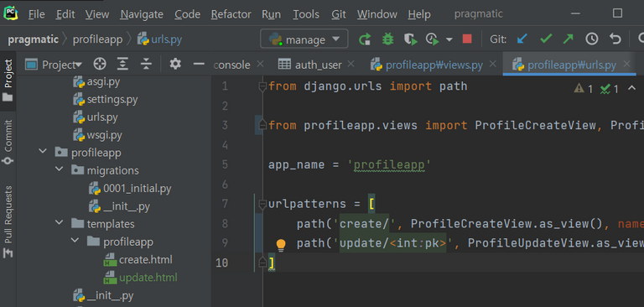Open the Help menu
Screen dimensions: 644x307
pos(419,14)
